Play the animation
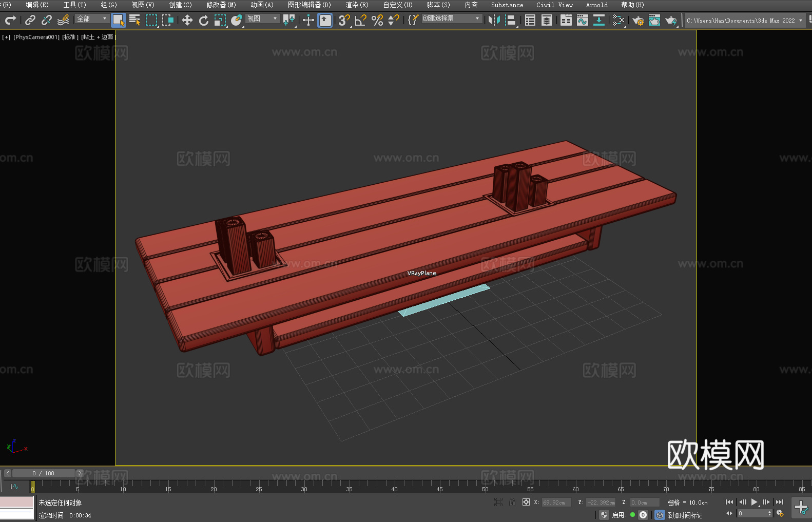Viewport: 812px width, 522px height. 755,502
